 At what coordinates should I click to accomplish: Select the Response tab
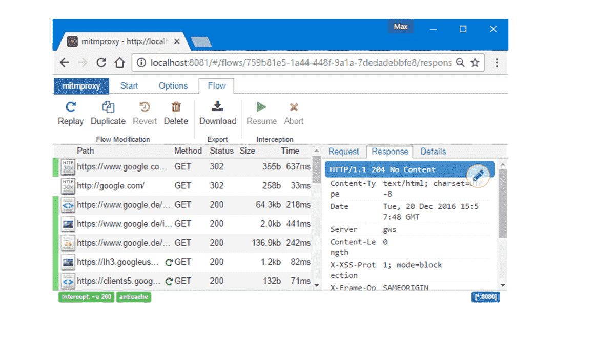(390, 152)
